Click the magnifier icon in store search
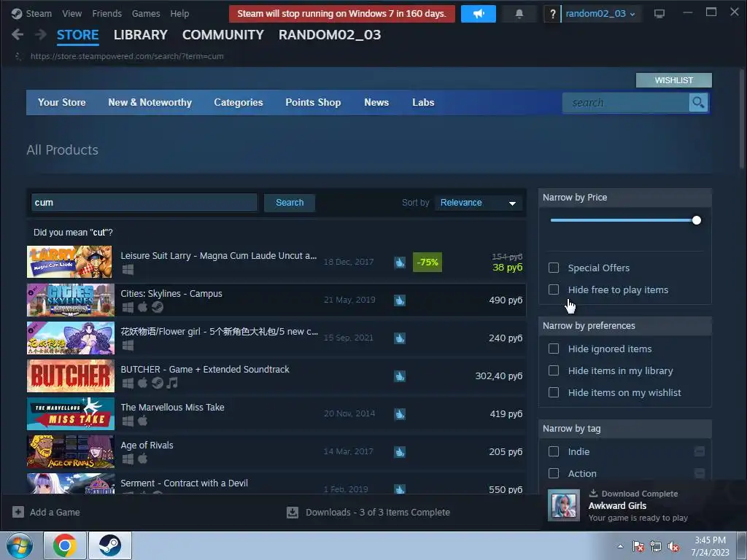The width and height of the screenshot is (747, 560). [x=698, y=102]
